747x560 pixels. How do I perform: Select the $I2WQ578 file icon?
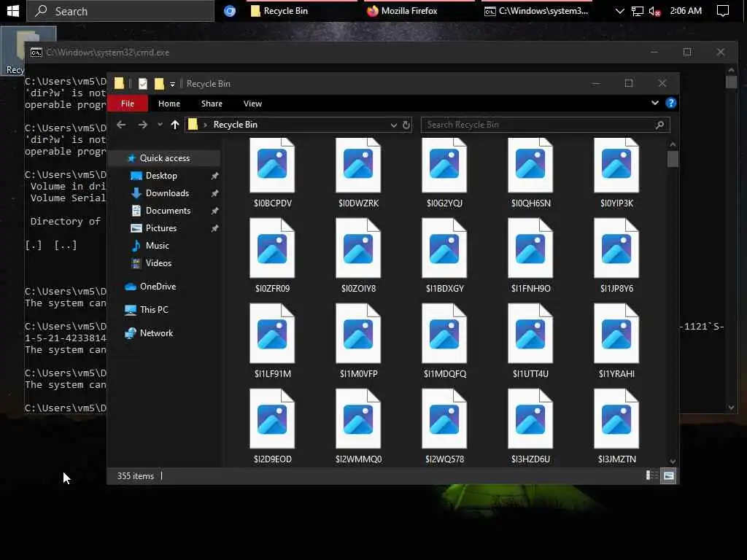pyautogui.click(x=444, y=419)
